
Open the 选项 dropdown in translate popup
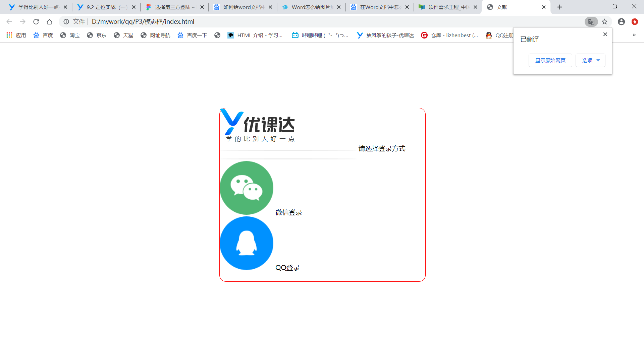coord(590,60)
